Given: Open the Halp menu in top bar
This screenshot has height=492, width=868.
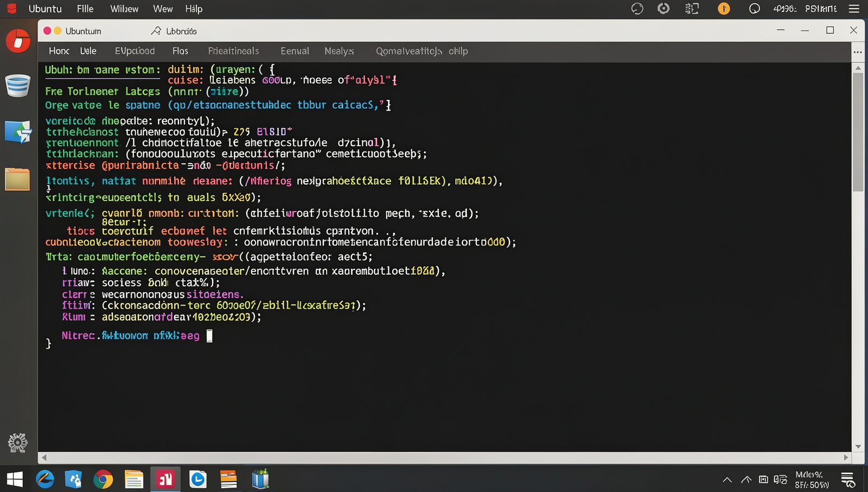Looking at the screenshot, I should click(194, 9).
